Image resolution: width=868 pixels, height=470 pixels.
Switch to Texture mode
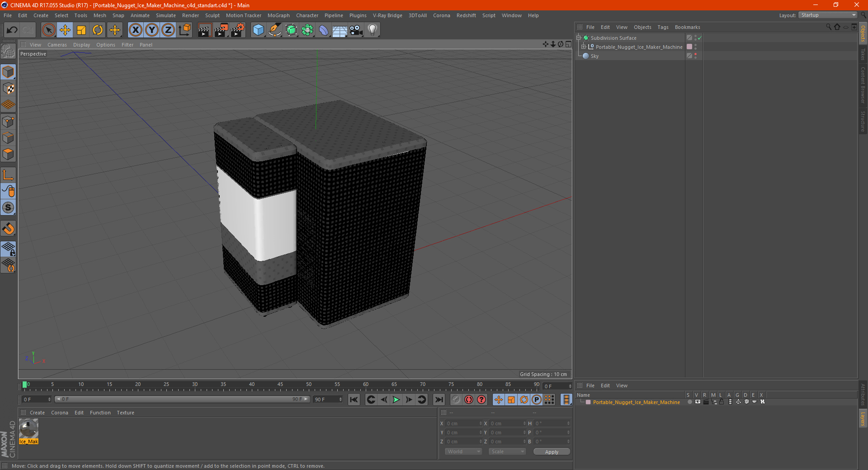pos(8,89)
